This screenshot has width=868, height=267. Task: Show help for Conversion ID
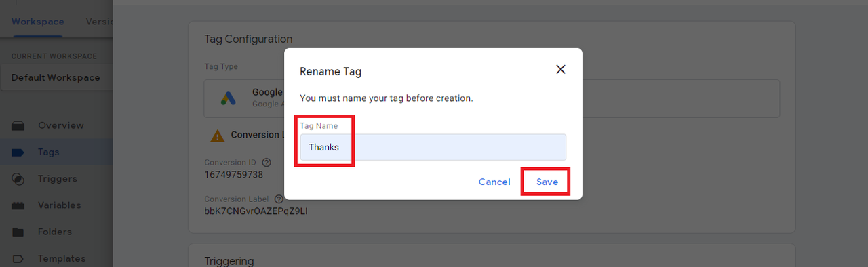267,163
